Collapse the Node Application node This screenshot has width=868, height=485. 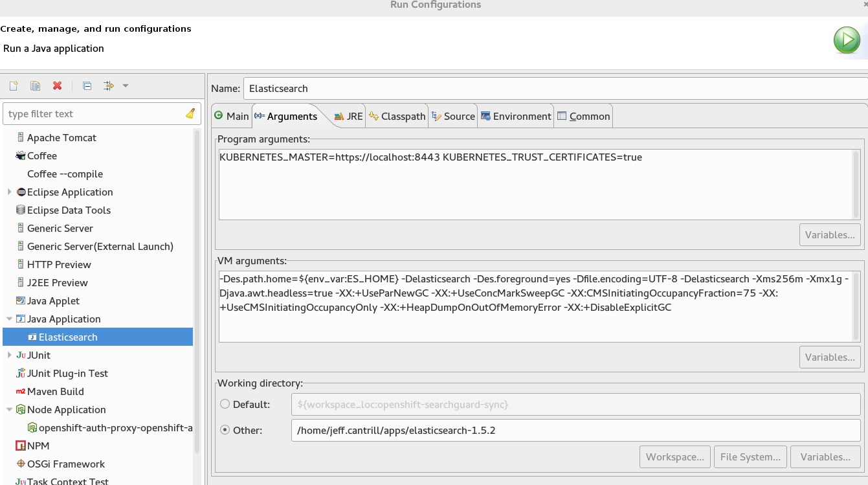[9, 409]
